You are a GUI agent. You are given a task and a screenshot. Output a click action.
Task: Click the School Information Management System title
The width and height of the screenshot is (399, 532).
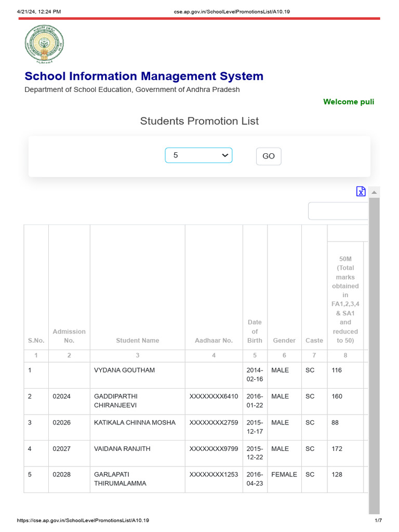144,76
